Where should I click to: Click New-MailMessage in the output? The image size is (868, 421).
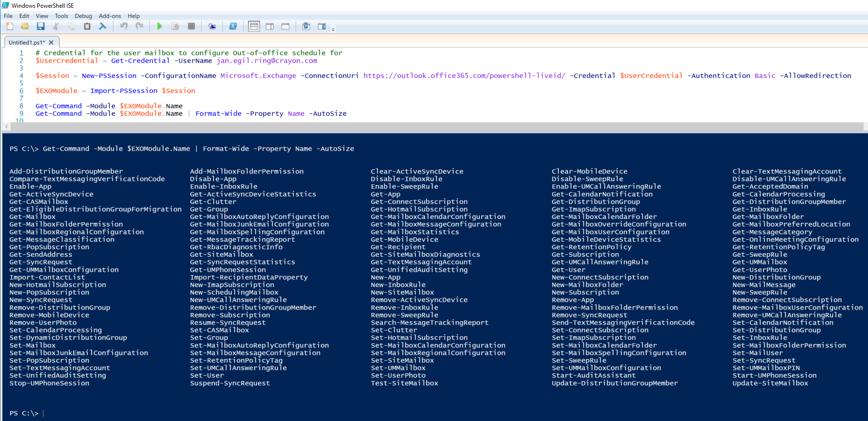point(764,285)
